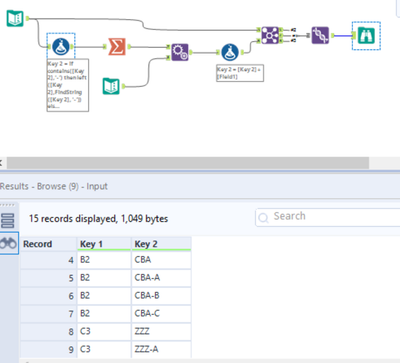This screenshot has height=363, width=400.
Task: Select the Formula tool labeled Key 2 = [Key 2] + [Field1]
Action: pos(230,52)
